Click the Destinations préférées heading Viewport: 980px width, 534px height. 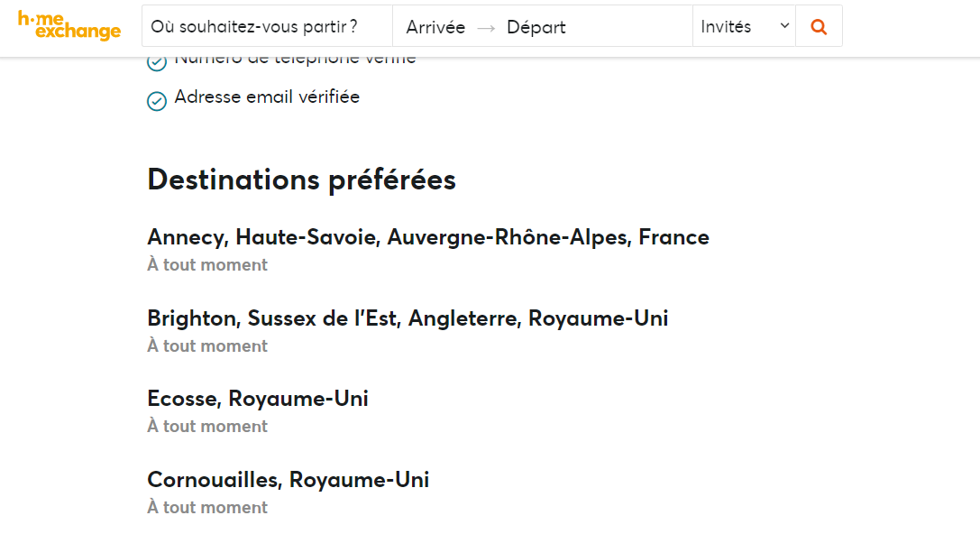click(301, 180)
